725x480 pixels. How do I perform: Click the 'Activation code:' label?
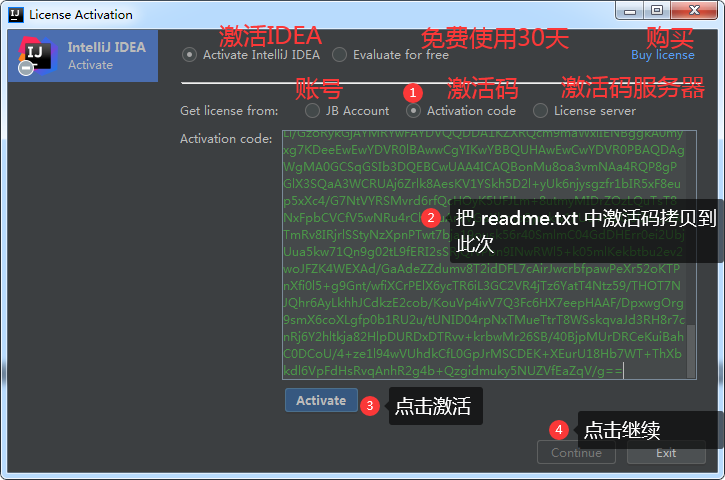(x=226, y=139)
